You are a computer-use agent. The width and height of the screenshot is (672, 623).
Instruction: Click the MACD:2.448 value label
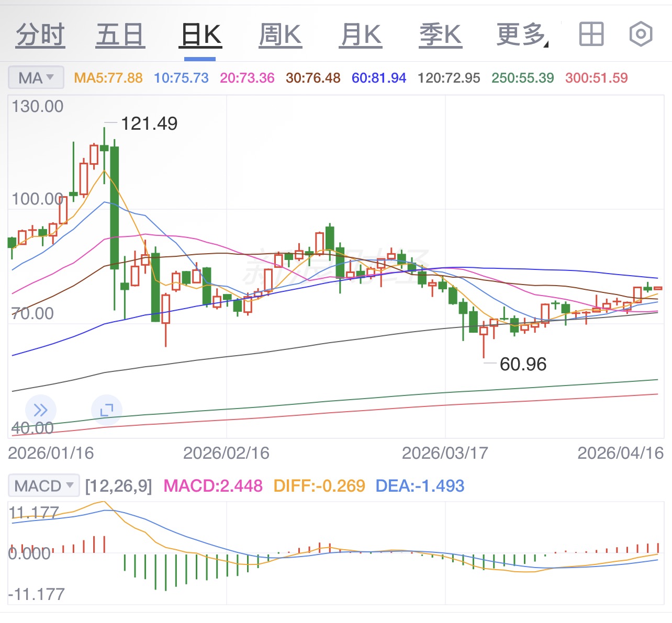point(213,486)
